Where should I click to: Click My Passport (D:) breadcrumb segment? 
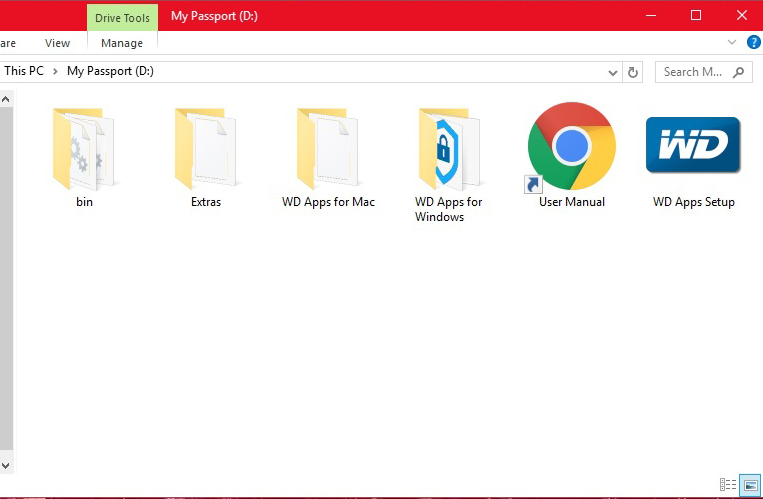pyautogui.click(x=110, y=71)
